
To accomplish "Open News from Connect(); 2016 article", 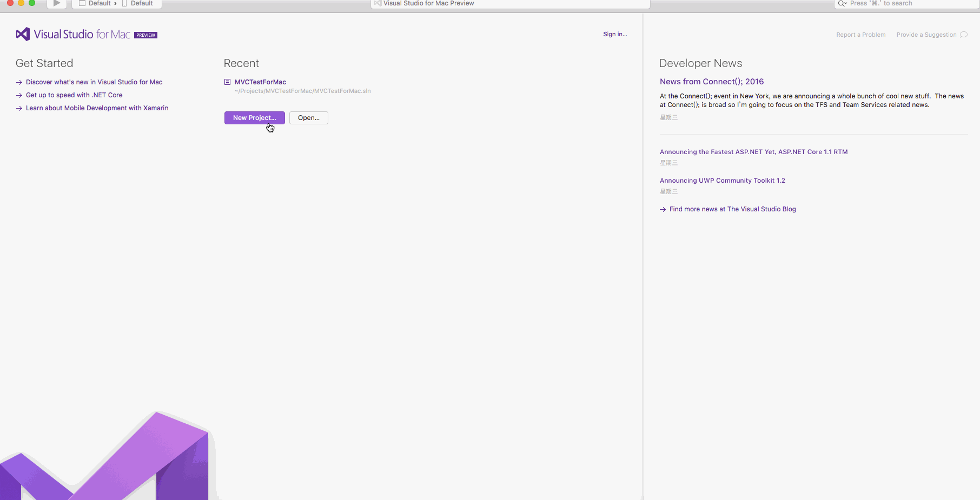I will point(712,82).
